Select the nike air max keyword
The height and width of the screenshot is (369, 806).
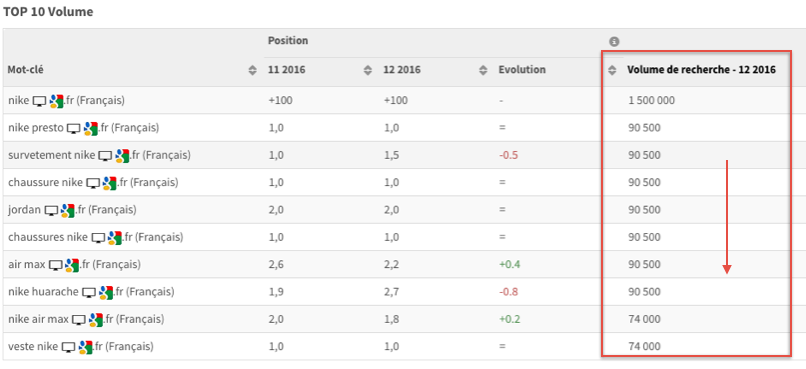[39, 320]
